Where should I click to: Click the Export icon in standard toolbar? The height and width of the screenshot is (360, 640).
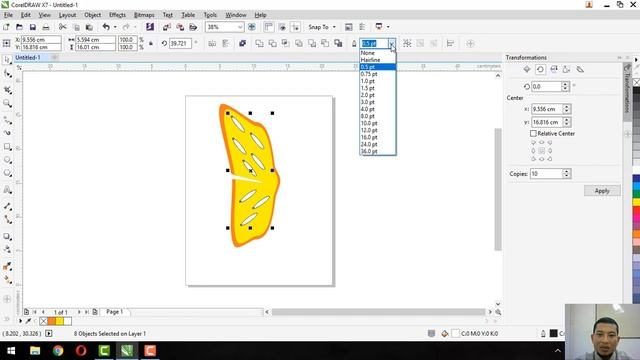180,27
